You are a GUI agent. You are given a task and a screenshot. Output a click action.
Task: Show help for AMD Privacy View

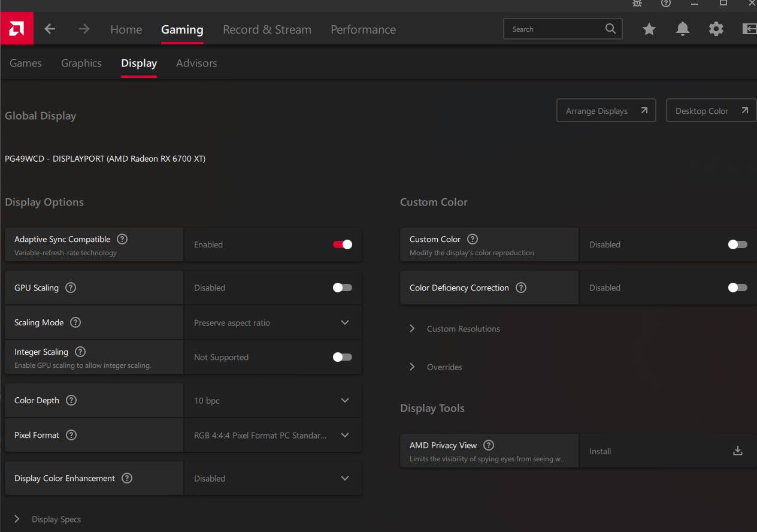coord(489,445)
